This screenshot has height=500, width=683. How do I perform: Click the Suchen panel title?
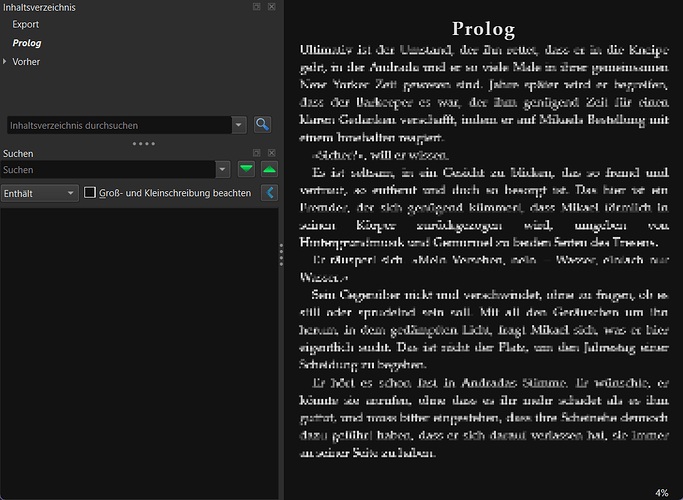pos(18,154)
